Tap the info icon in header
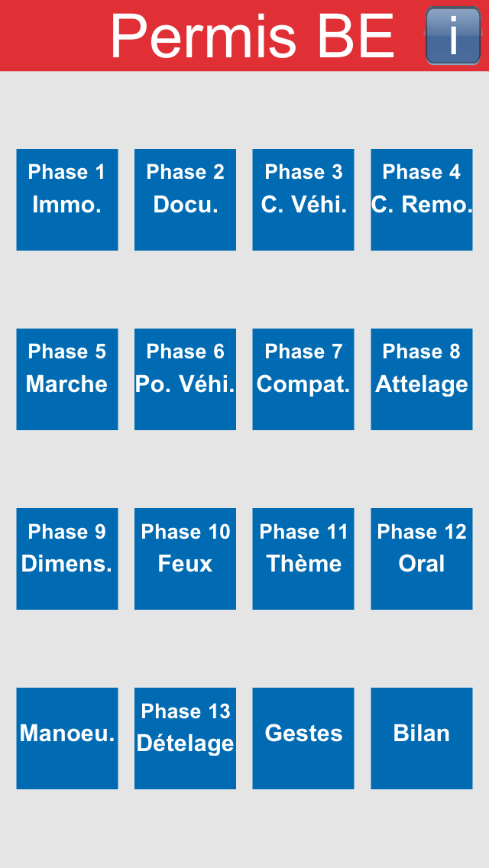The image size is (489, 868). click(453, 35)
